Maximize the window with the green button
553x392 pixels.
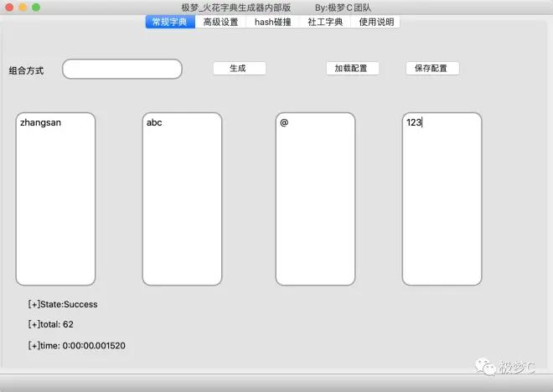(36, 8)
